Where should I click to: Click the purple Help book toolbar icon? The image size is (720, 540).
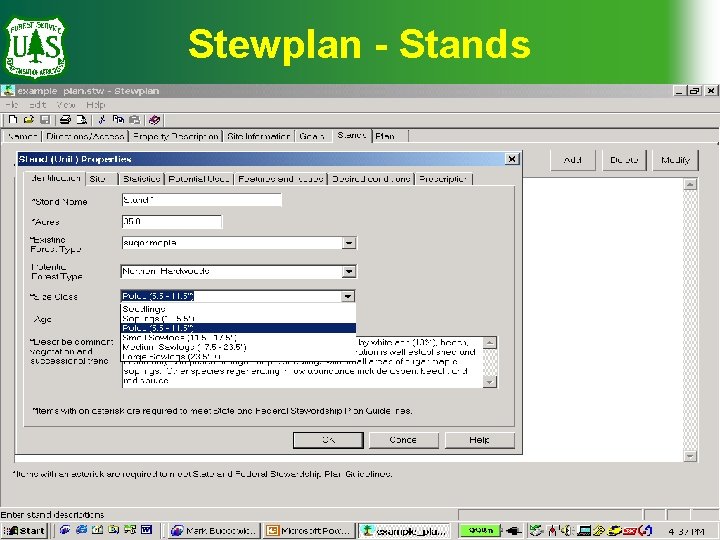pos(155,120)
